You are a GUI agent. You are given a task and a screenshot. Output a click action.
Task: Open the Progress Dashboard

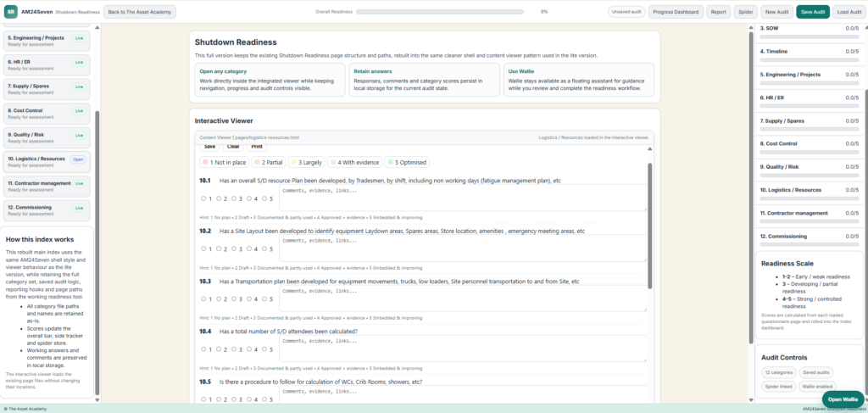click(676, 12)
